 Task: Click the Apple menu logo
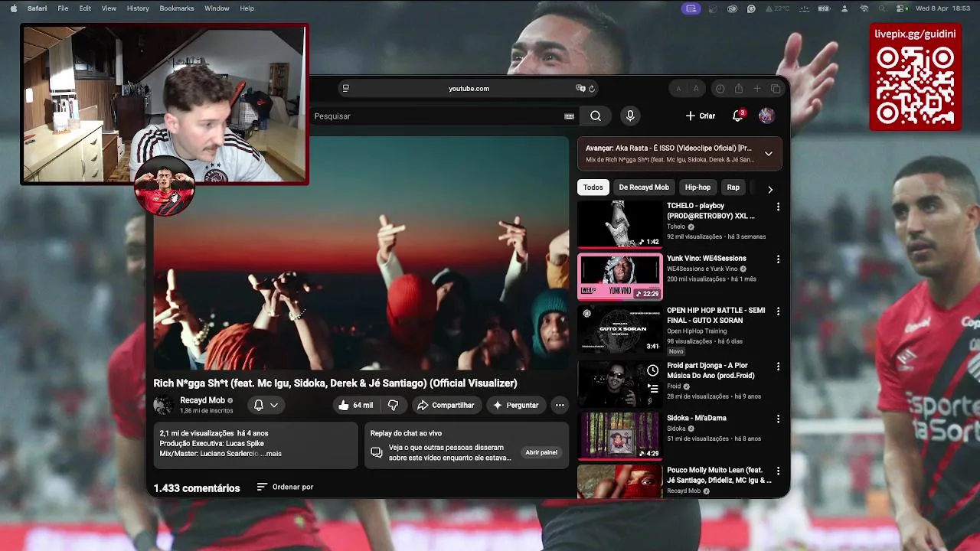13,8
